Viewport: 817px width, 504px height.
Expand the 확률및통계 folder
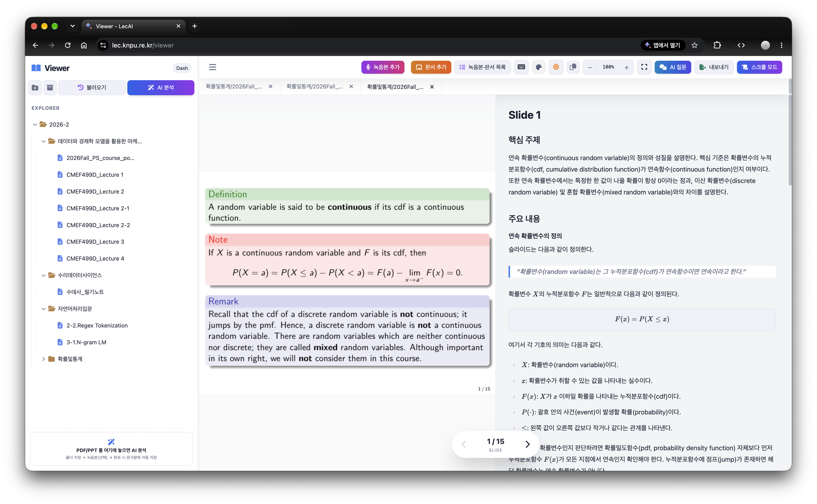tap(43, 359)
